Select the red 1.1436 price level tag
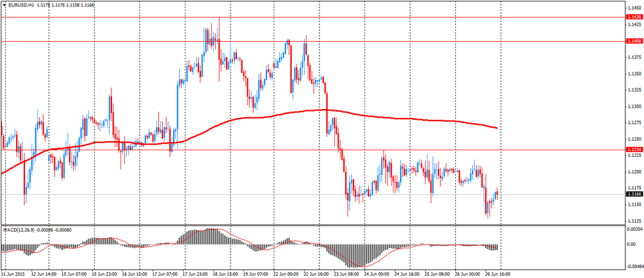Screen dimensions: 644x278 [632, 17]
